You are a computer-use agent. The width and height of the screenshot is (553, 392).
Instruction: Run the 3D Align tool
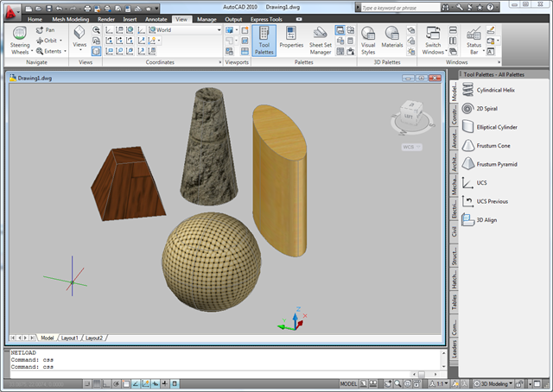click(486, 219)
